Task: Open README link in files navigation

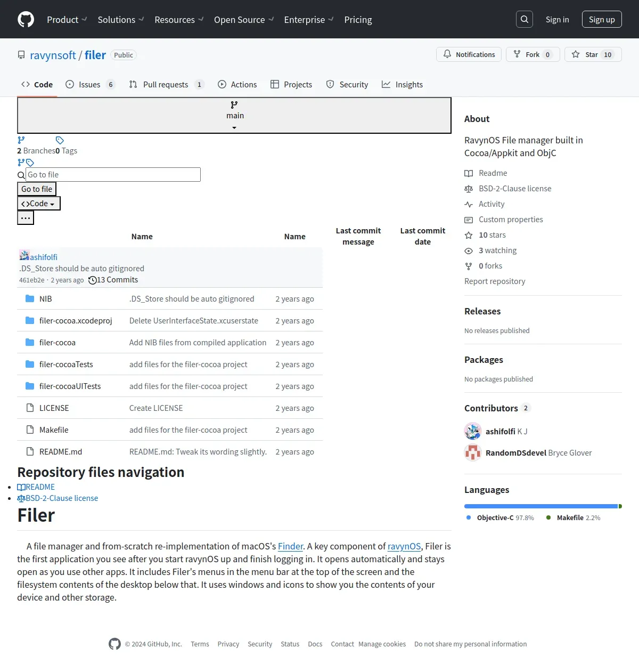Action: click(x=36, y=487)
